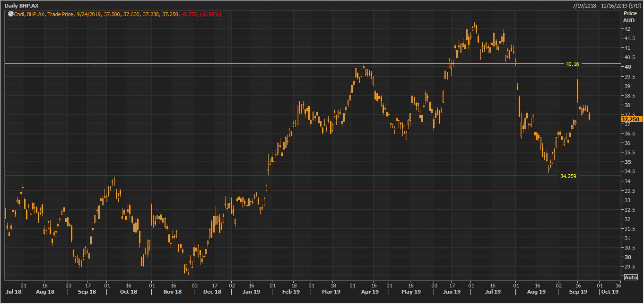Click the Auto scale button
Image resolution: width=644 pixels, height=304 pixels.
pos(631,277)
